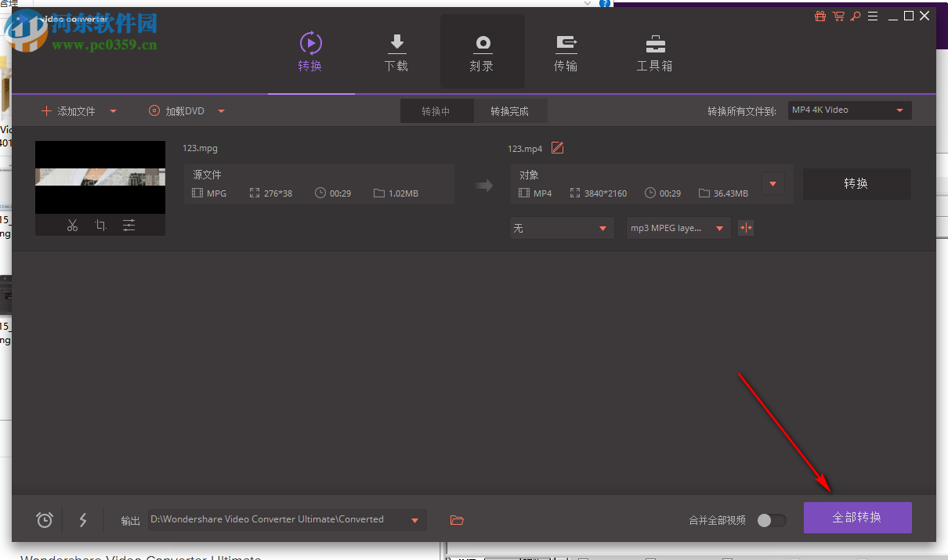Viewport: 948px width, 560px height.
Task: Select the scissors trim tool under thumbnail
Action: click(72, 225)
